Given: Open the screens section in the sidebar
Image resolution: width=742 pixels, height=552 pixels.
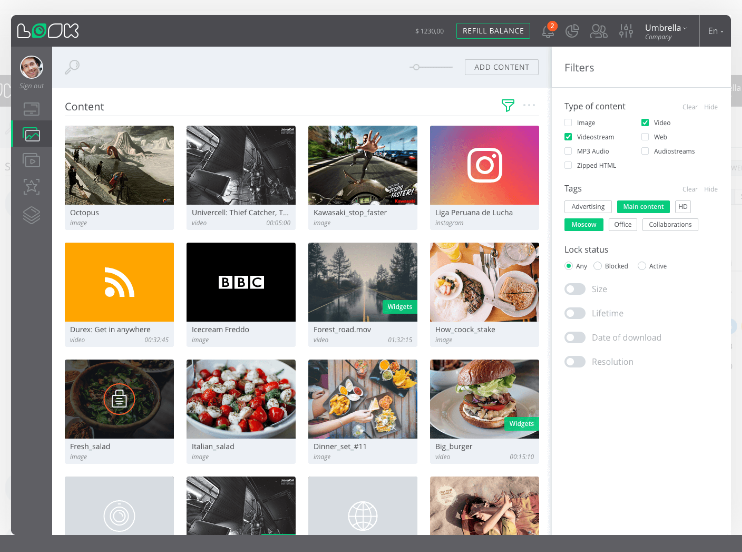Looking at the screenshot, I should point(32,109).
